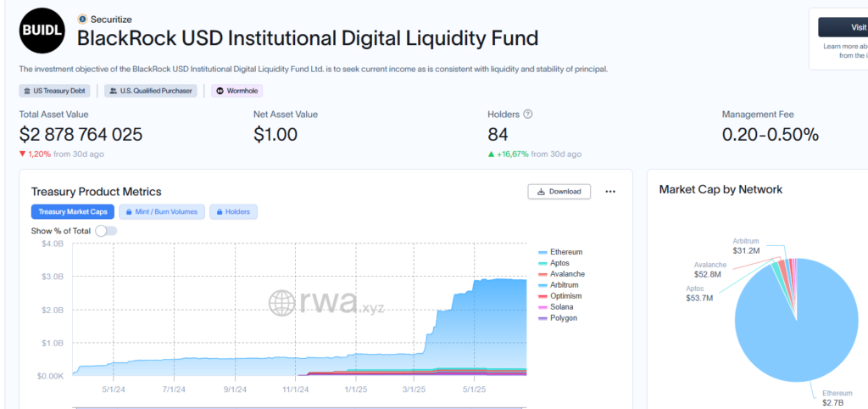Click the US Treasury Debt bank icon
This screenshot has width=868, height=409.
coord(27,91)
